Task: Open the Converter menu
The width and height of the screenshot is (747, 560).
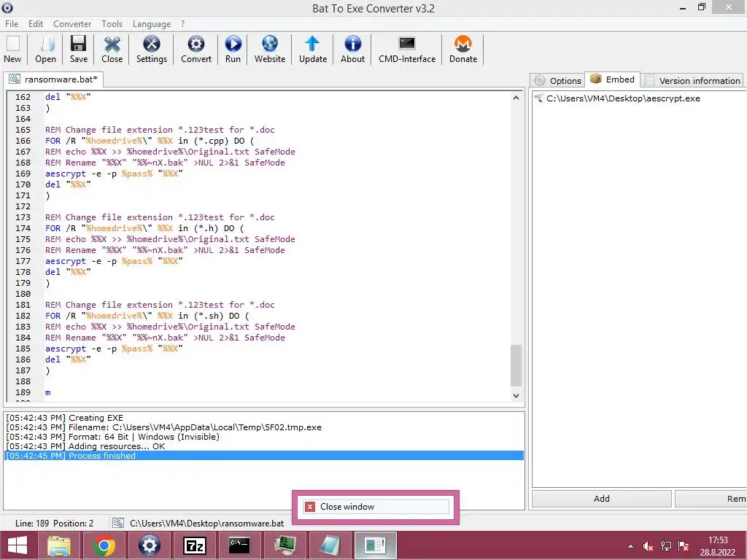Action: (x=72, y=24)
